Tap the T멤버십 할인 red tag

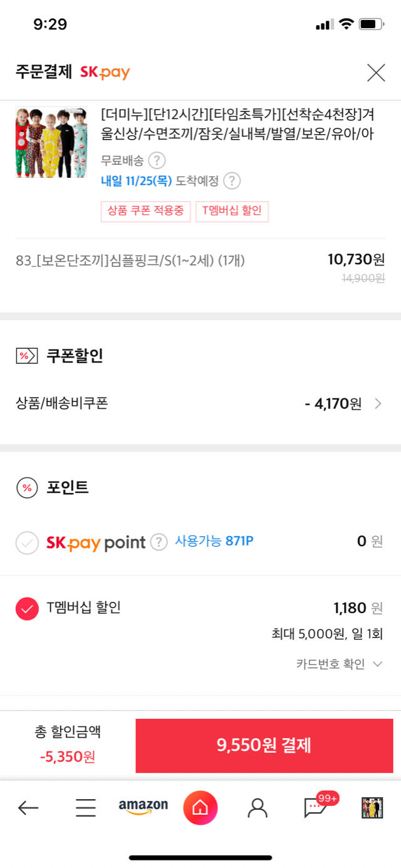[232, 211]
